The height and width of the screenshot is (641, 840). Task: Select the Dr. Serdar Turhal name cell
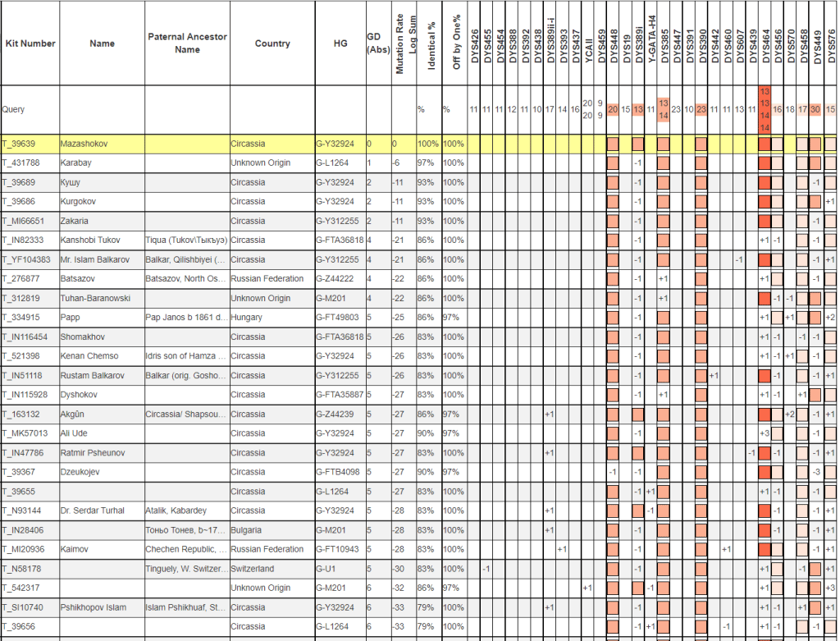pos(92,511)
